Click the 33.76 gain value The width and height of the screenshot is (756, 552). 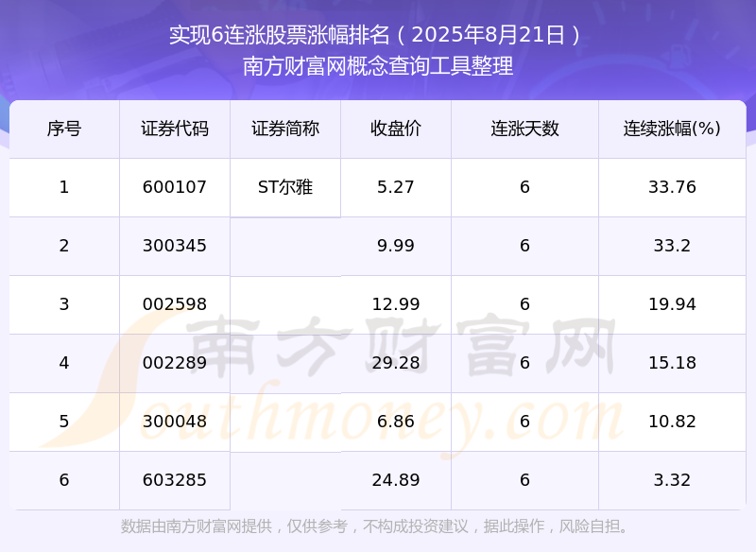[672, 187]
